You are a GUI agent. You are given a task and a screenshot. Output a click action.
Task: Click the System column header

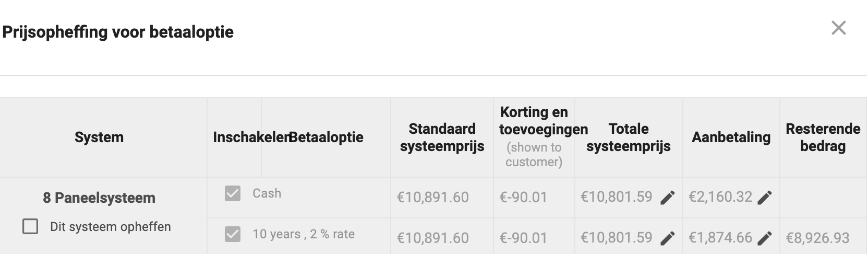tap(99, 137)
